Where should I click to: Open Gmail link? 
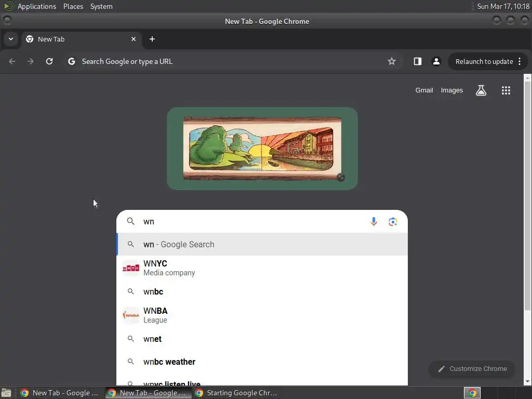click(x=424, y=90)
